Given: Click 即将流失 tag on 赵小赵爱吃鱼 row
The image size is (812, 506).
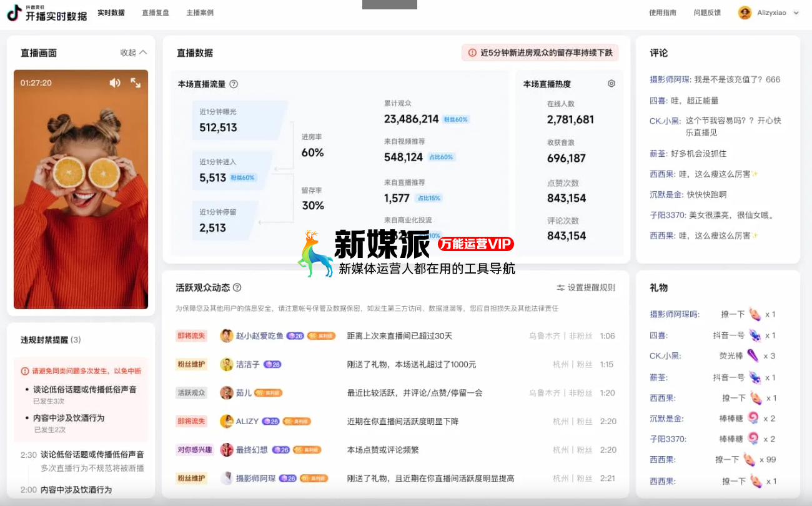Looking at the screenshot, I should tap(191, 335).
